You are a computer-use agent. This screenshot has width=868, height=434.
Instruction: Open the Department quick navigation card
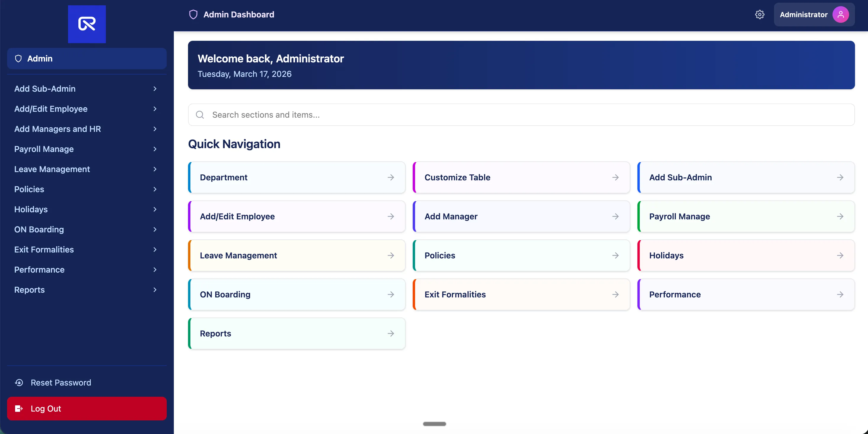click(x=297, y=177)
